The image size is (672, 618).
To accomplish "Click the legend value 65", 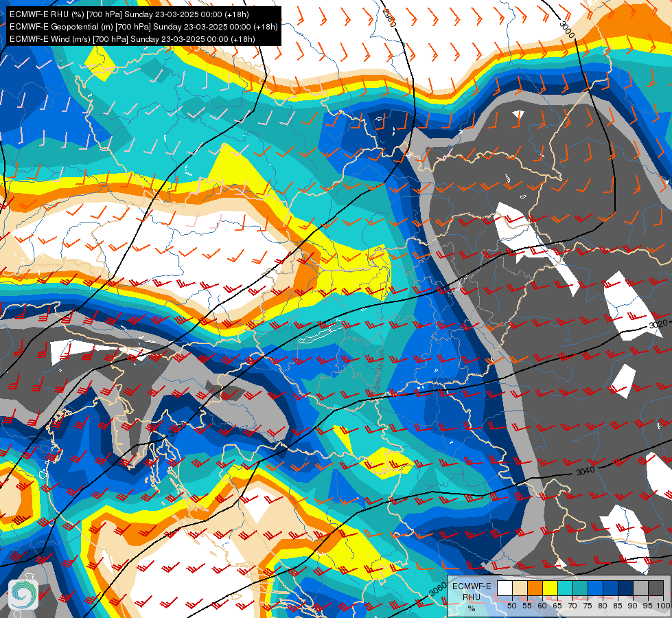I will (557, 606).
